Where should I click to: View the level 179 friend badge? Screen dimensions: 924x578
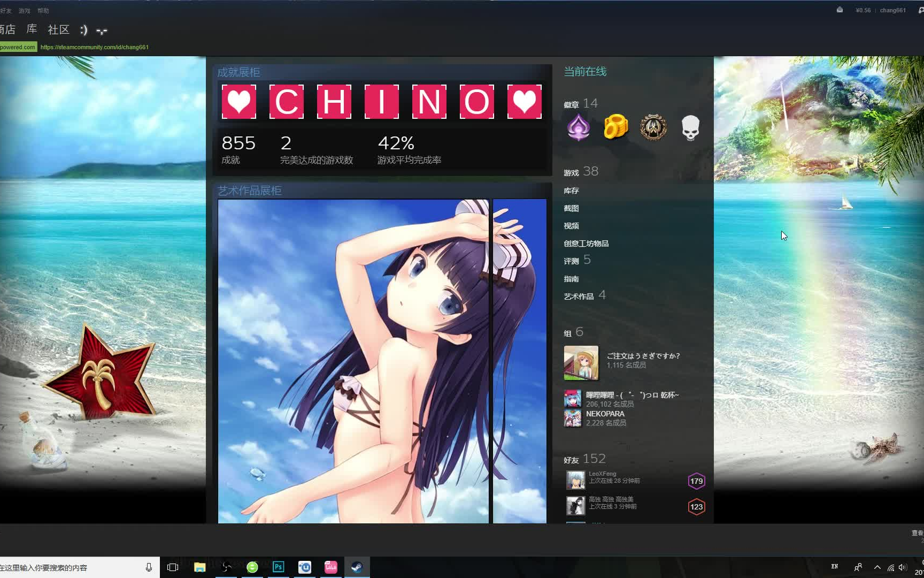pyautogui.click(x=696, y=481)
